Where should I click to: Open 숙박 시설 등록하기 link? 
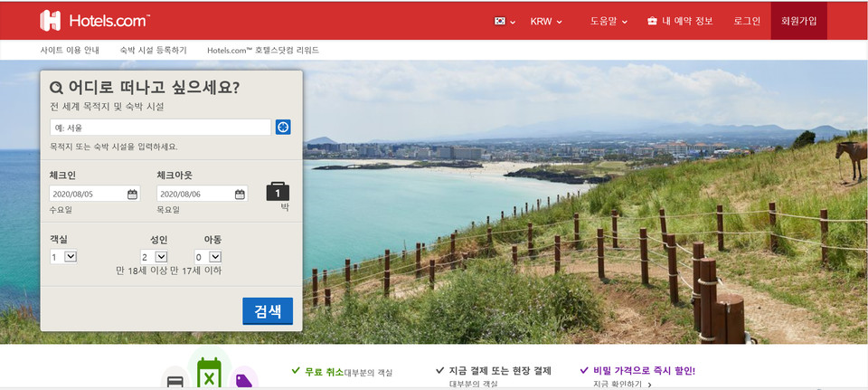point(154,51)
